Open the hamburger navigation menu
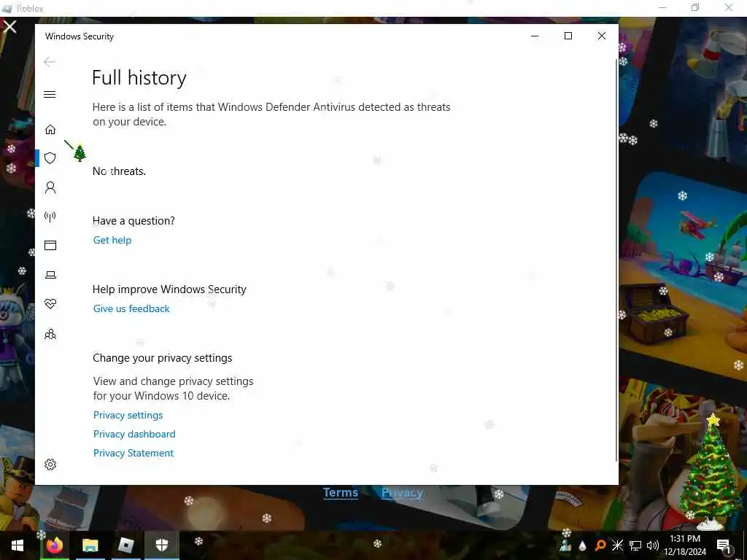Image resolution: width=747 pixels, height=560 pixels. [x=50, y=94]
